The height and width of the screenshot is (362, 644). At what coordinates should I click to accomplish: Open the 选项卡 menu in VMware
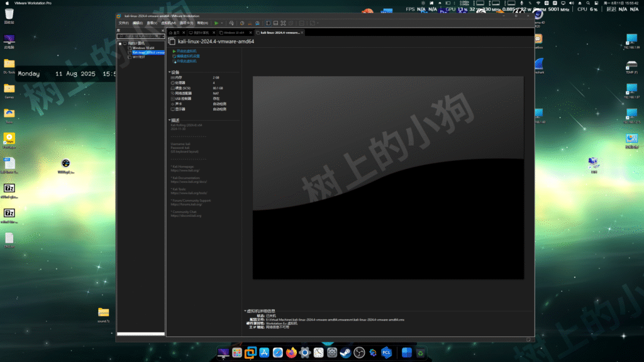tap(186, 23)
